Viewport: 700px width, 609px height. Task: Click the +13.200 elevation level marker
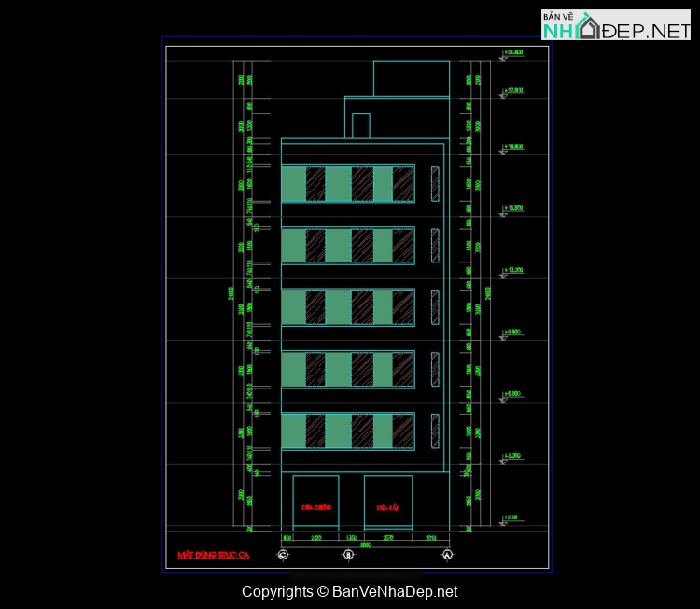[512, 271]
